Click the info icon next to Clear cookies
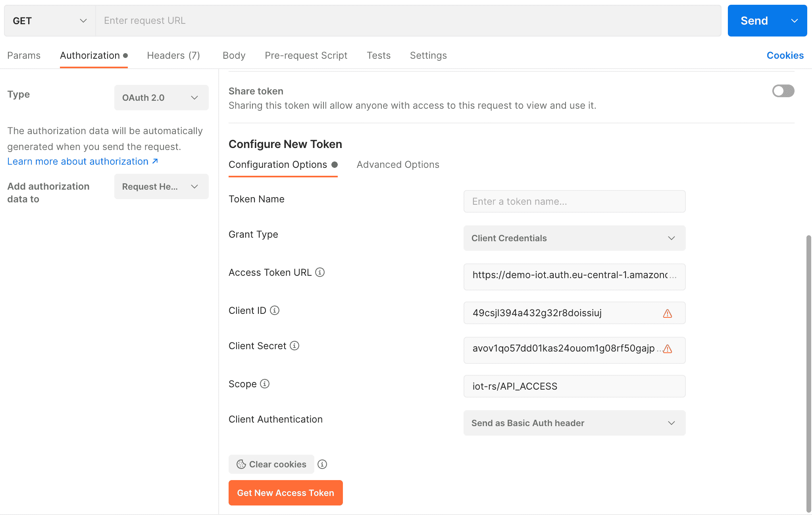This screenshot has height=515, width=812. click(322, 464)
